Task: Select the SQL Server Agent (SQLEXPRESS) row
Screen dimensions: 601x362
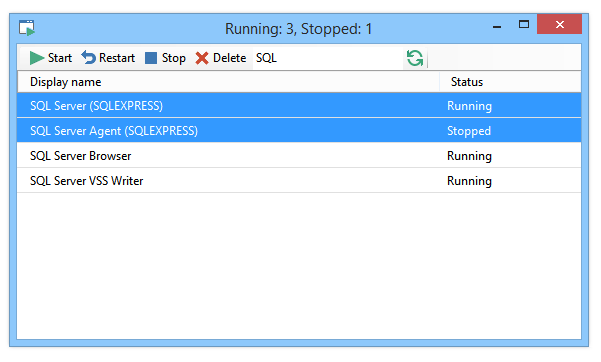Action: [x=299, y=130]
